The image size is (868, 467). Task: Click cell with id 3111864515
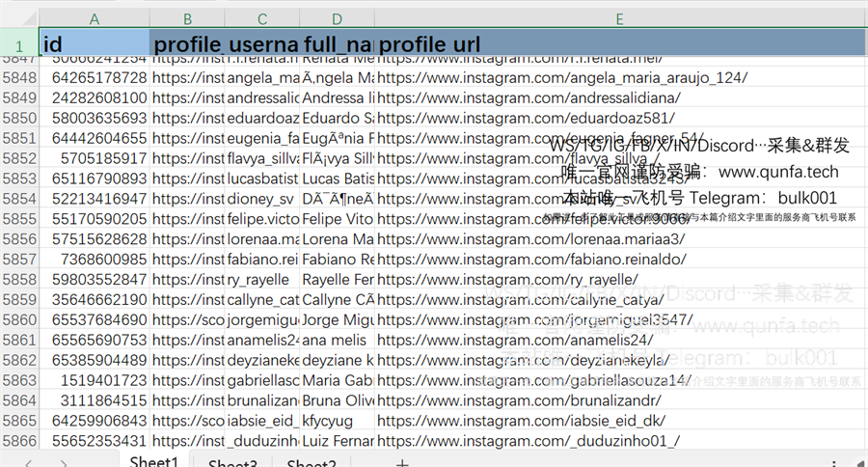click(x=95, y=400)
